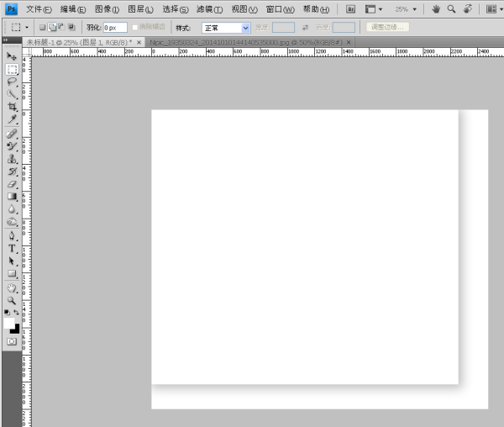Switch to the Nipic jpg document tab
The height and width of the screenshot is (427, 504).
pos(244,41)
